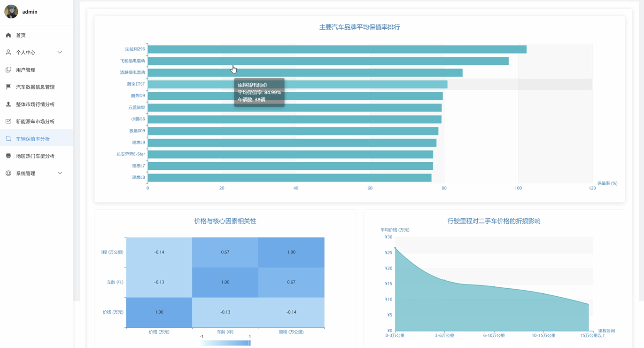Click the 理想L7 bar
The height and width of the screenshot is (348, 644).
(x=290, y=166)
